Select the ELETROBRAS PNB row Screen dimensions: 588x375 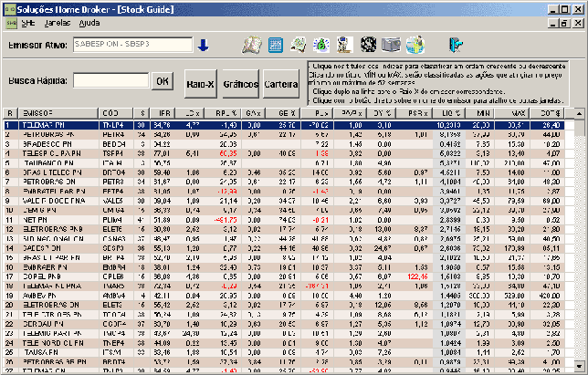[284, 229]
